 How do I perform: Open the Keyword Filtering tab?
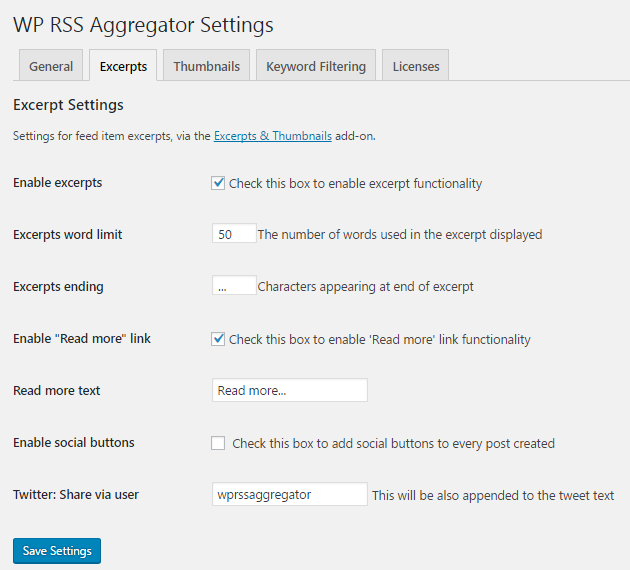pyautogui.click(x=316, y=65)
